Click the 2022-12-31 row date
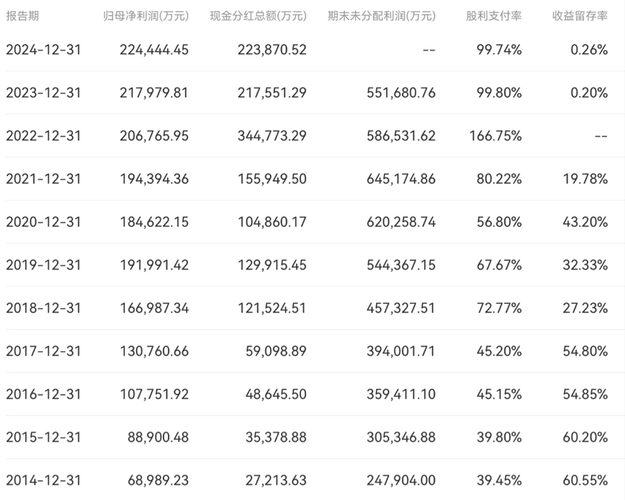Viewport: 625px width, 500px height. 43,136
